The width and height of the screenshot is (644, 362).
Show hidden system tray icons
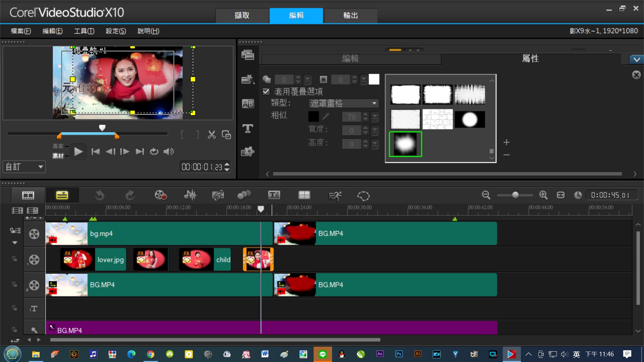pos(529,354)
